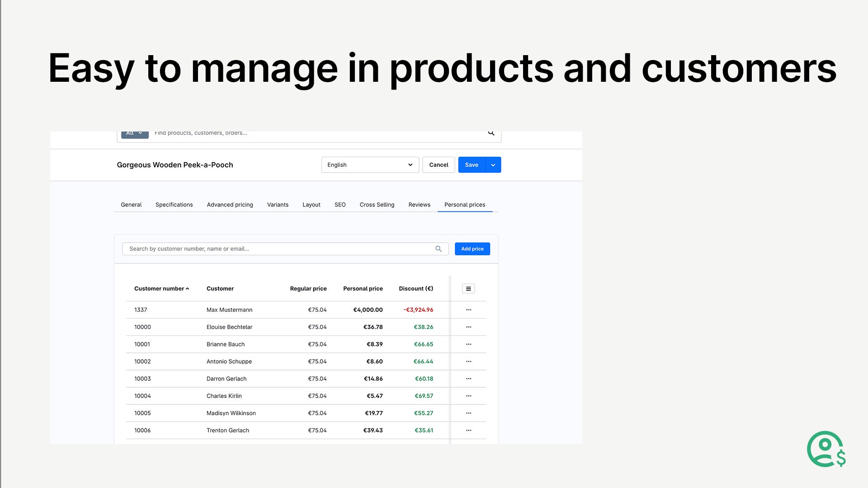Open row actions for Antonio Schuppe
Screen dimensions: 868x488
coord(468,361)
